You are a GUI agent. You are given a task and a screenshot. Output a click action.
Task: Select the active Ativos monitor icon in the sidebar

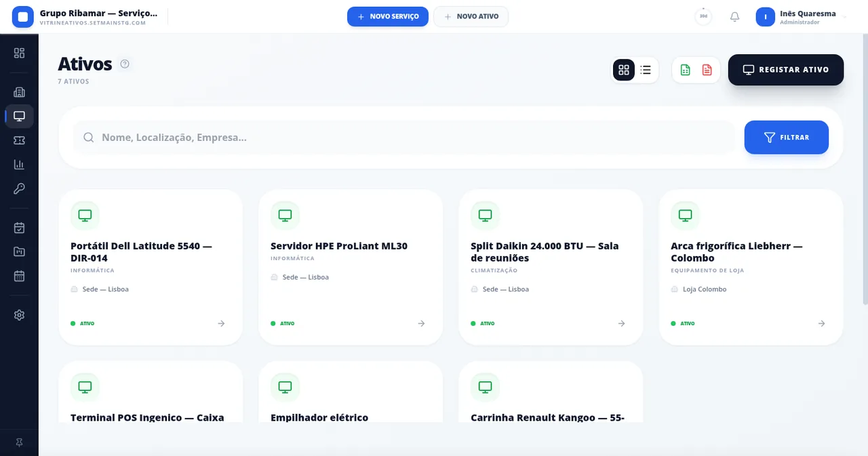click(19, 116)
